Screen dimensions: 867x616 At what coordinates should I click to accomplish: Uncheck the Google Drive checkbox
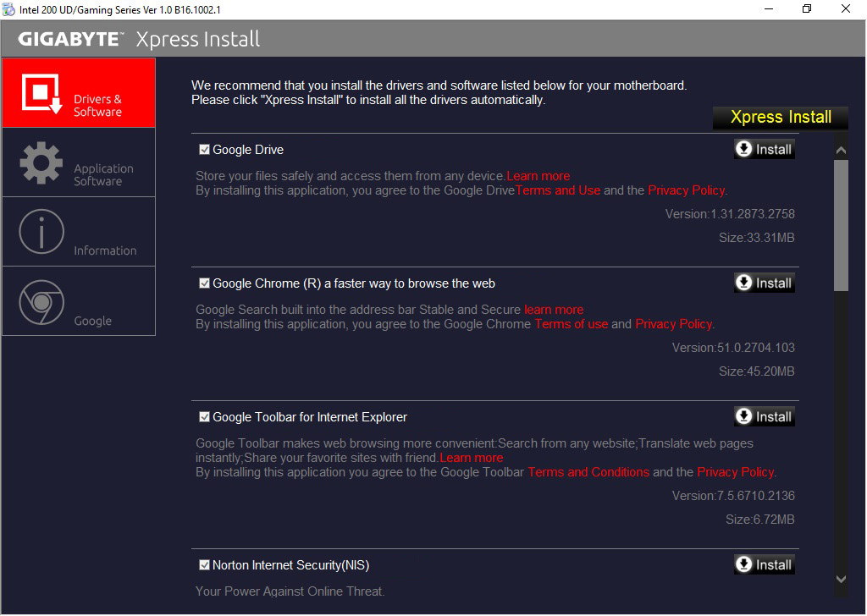pos(203,148)
